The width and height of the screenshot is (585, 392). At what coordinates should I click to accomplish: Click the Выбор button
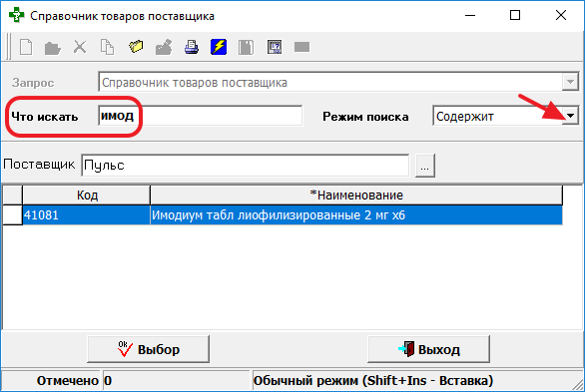[x=148, y=349]
